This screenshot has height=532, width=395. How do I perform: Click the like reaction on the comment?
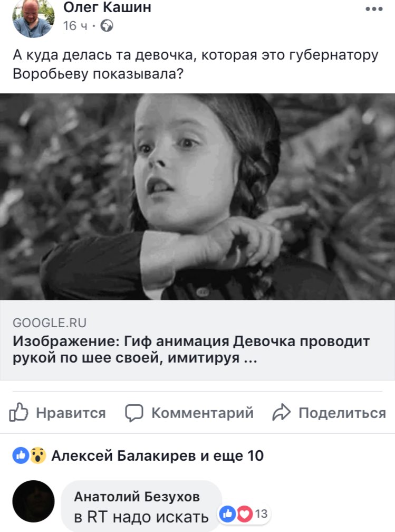click(x=227, y=514)
